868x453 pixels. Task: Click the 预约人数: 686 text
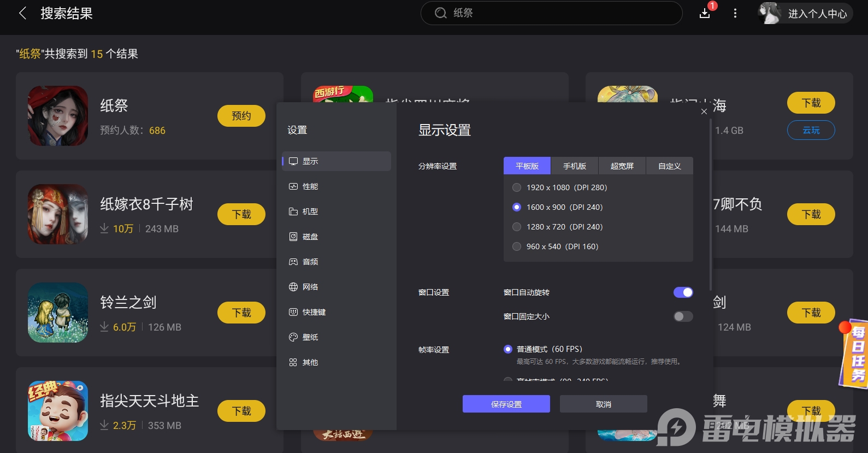[x=133, y=131]
